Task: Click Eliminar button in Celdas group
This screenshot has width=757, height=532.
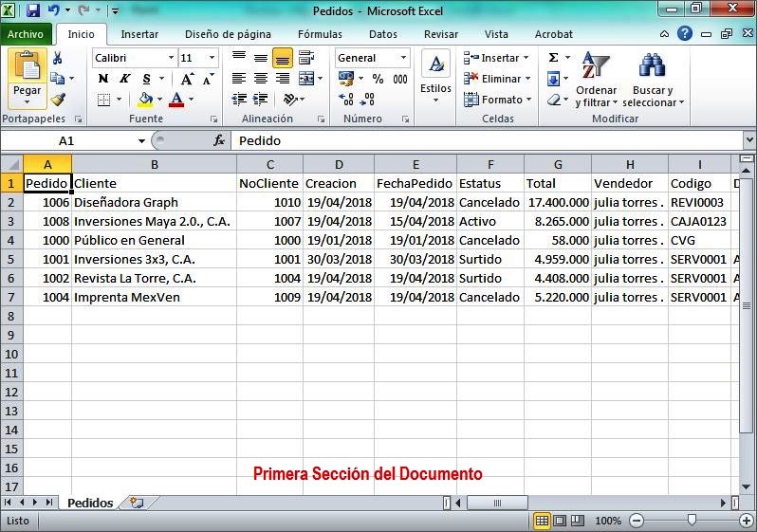Action: pos(497,78)
